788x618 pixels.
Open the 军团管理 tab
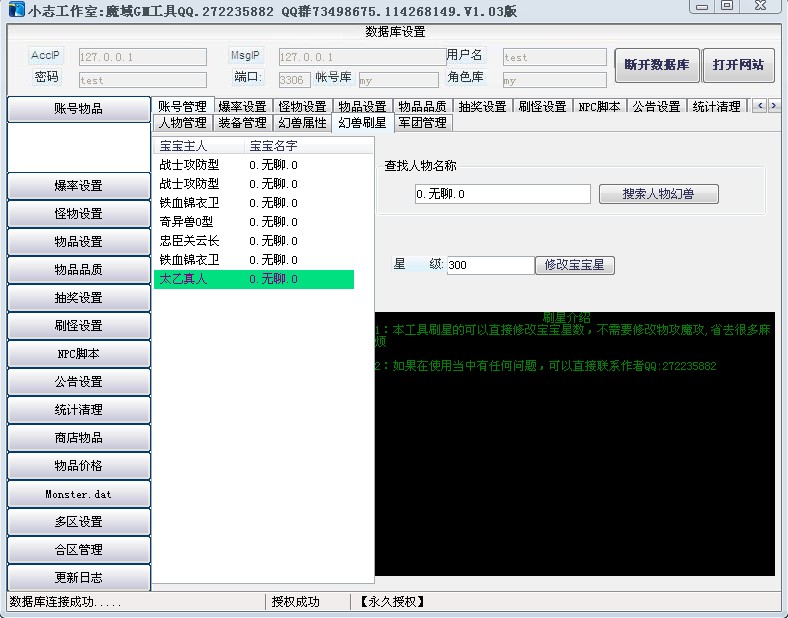click(423, 123)
